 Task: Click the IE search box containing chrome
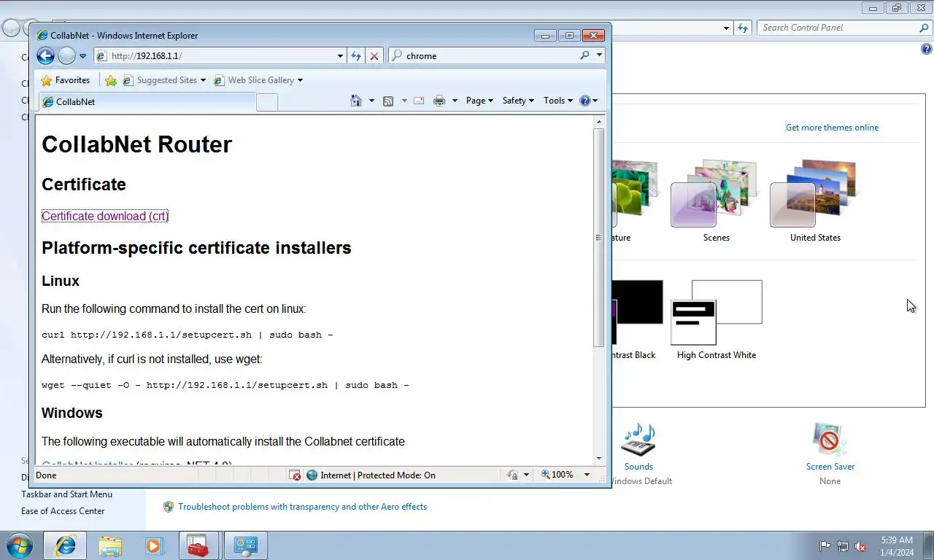point(490,55)
